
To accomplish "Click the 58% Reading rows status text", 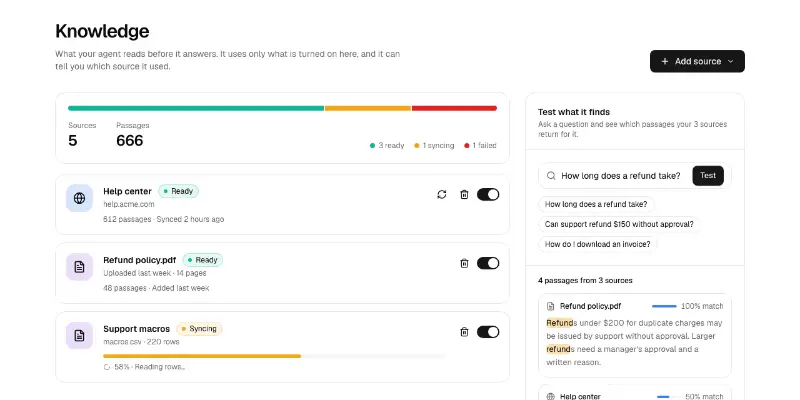I will coord(149,367).
